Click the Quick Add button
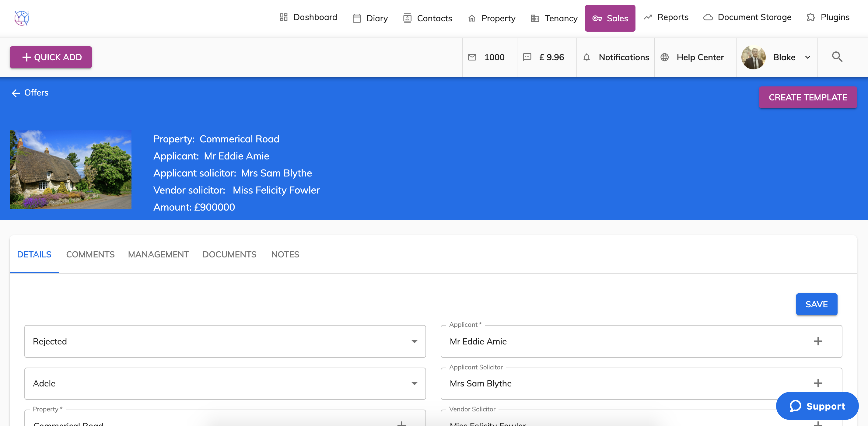Image resolution: width=868 pixels, height=426 pixels. pyautogui.click(x=51, y=57)
